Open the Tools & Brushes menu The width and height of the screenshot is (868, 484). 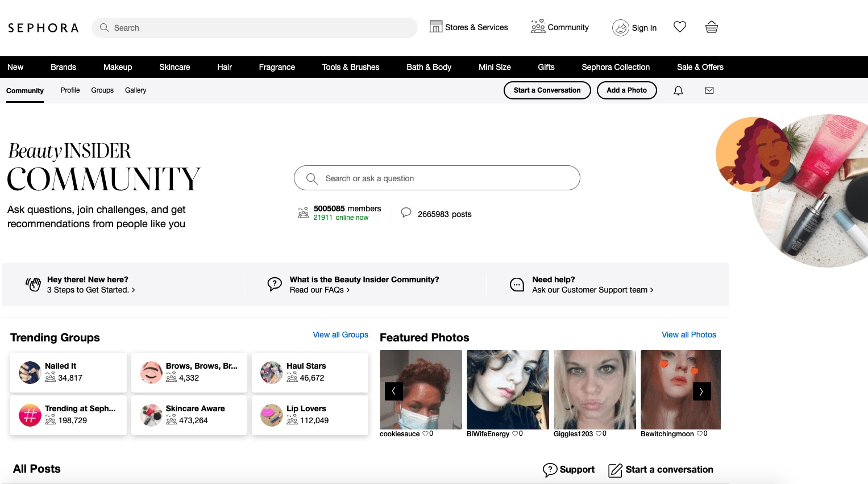coord(351,67)
